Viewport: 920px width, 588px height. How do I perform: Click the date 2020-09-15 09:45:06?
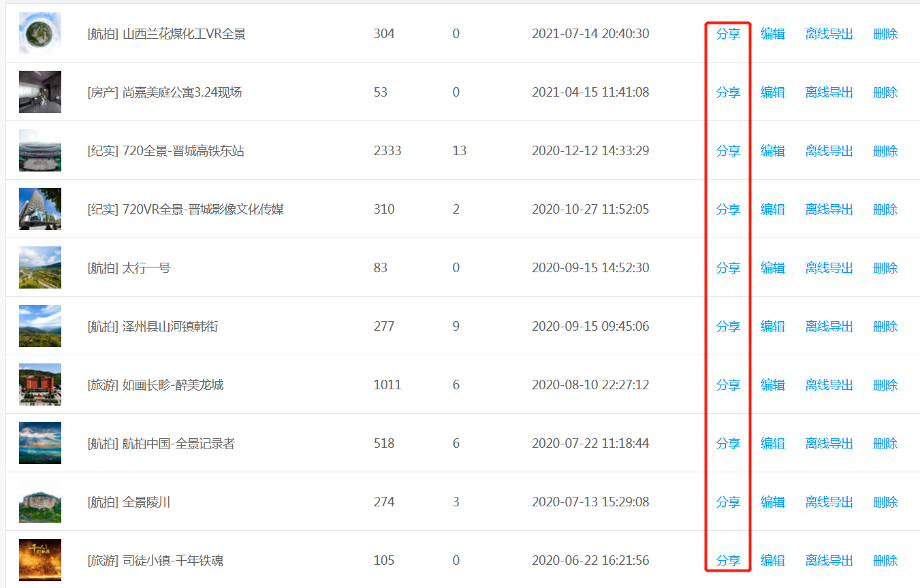point(590,327)
